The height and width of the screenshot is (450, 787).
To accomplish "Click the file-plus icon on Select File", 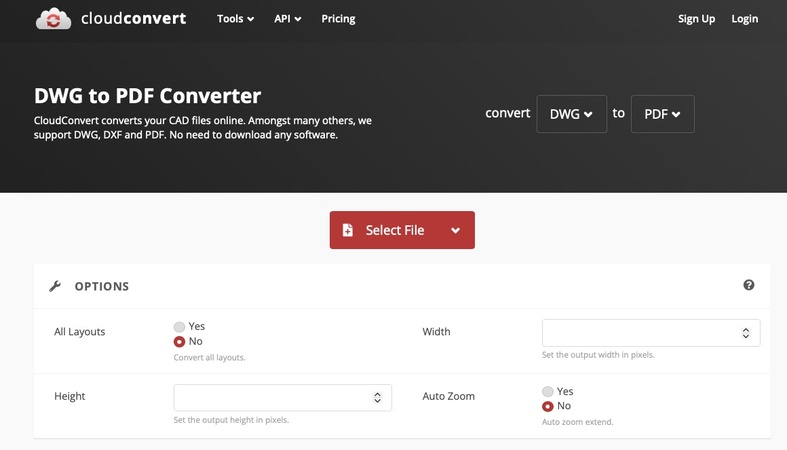I will [347, 230].
